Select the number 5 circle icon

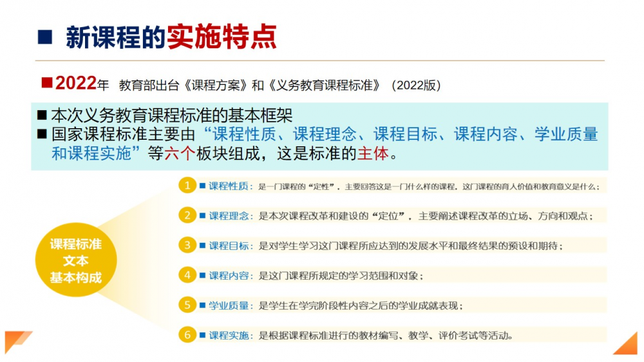pos(187,305)
